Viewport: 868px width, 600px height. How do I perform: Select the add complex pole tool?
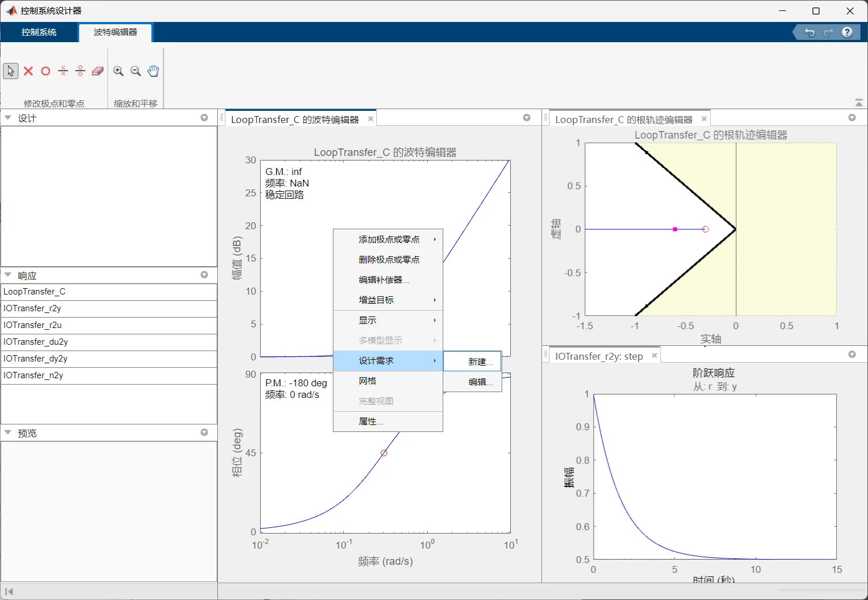coord(63,71)
